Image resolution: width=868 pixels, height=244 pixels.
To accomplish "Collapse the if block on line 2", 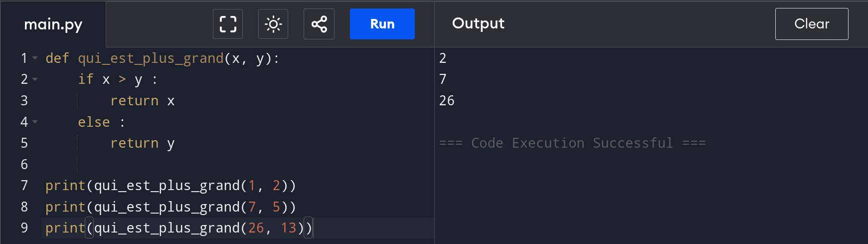I will pos(35,79).
